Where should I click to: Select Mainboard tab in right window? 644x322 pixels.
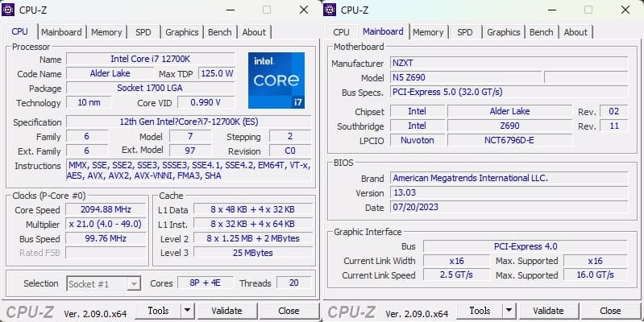tap(383, 31)
